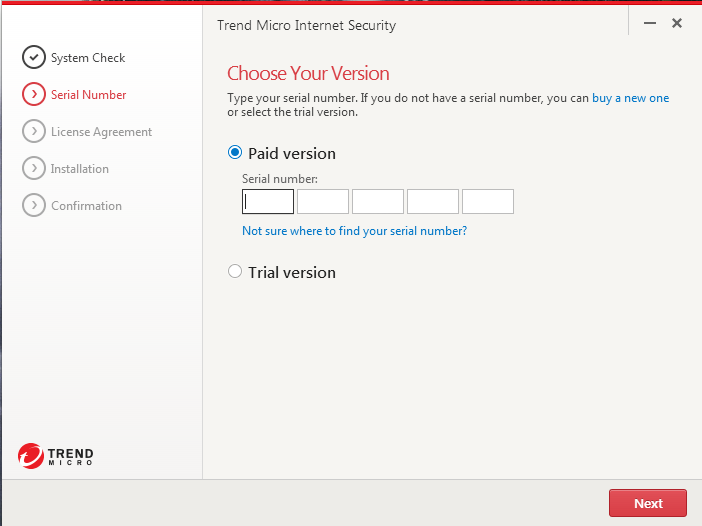Close the Trend Micro installer window
The image size is (702, 526).
677,23
